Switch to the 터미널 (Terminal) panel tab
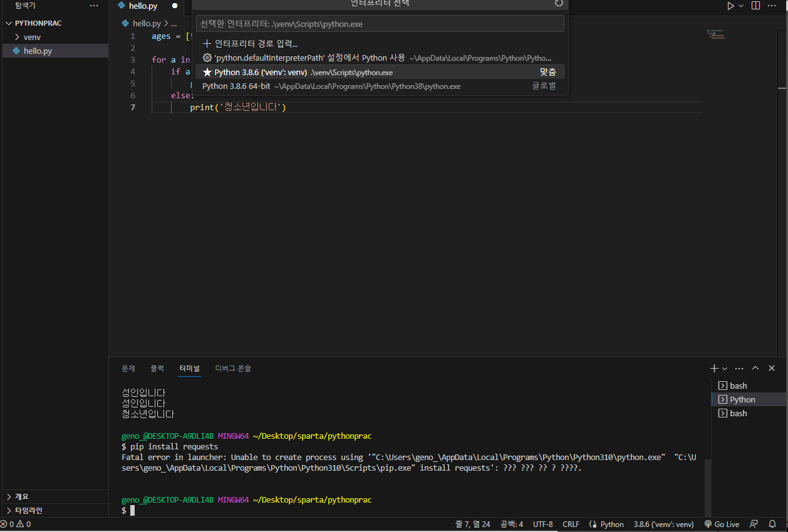Screen dimensions: 788x532 pos(189,369)
